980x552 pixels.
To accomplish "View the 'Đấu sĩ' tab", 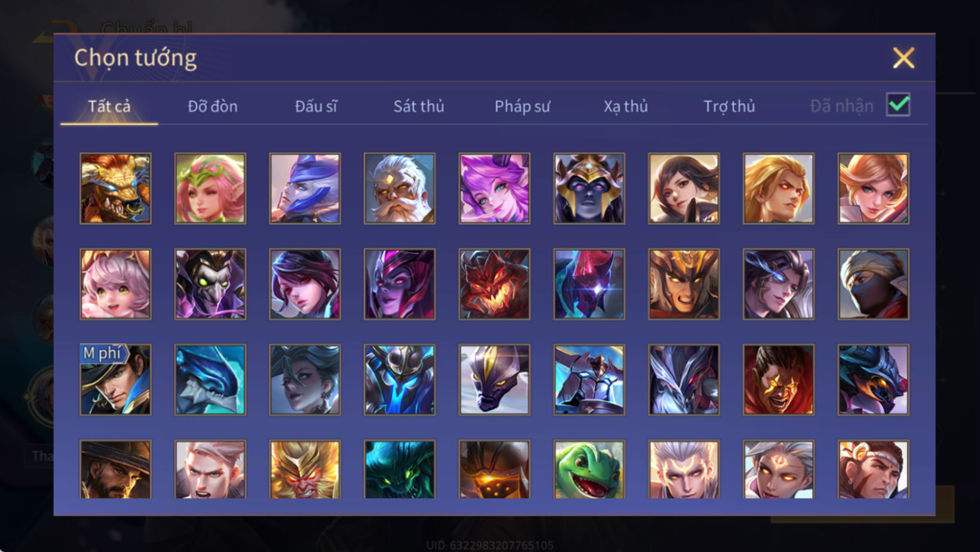I will 316,106.
